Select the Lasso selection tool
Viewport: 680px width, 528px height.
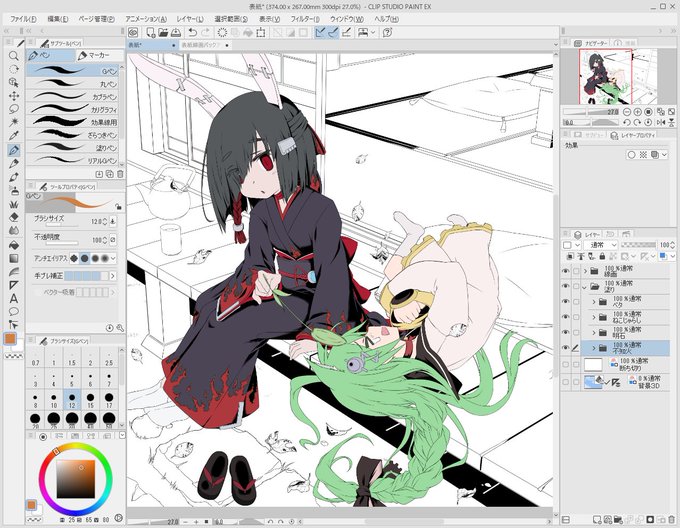point(13,109)
